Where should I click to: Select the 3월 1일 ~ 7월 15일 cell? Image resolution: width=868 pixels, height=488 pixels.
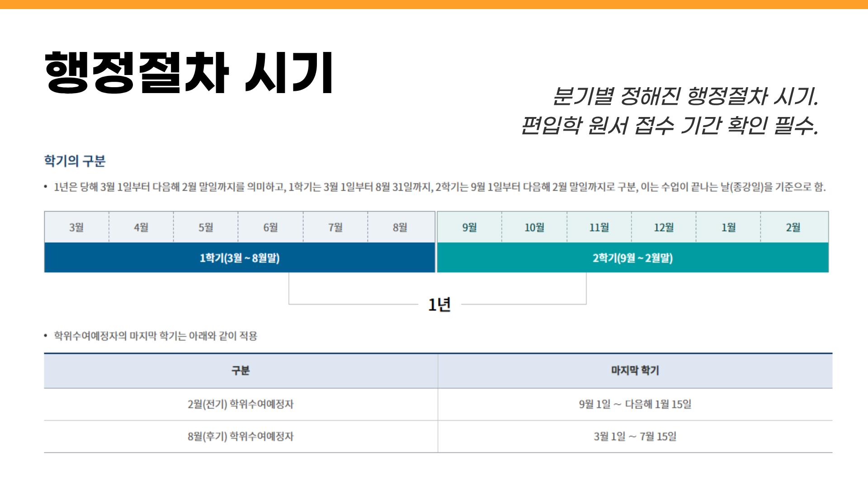click(x=635, y=436)
